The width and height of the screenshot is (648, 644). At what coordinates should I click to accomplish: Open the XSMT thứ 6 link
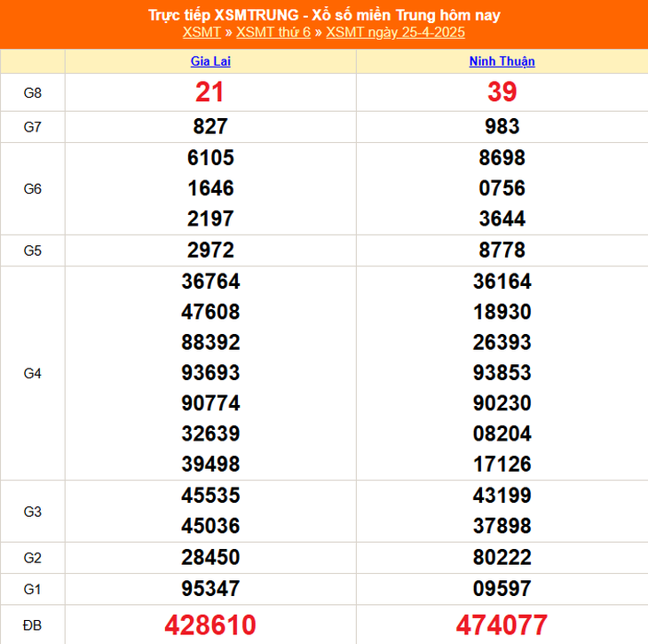[x=273, y=32]
